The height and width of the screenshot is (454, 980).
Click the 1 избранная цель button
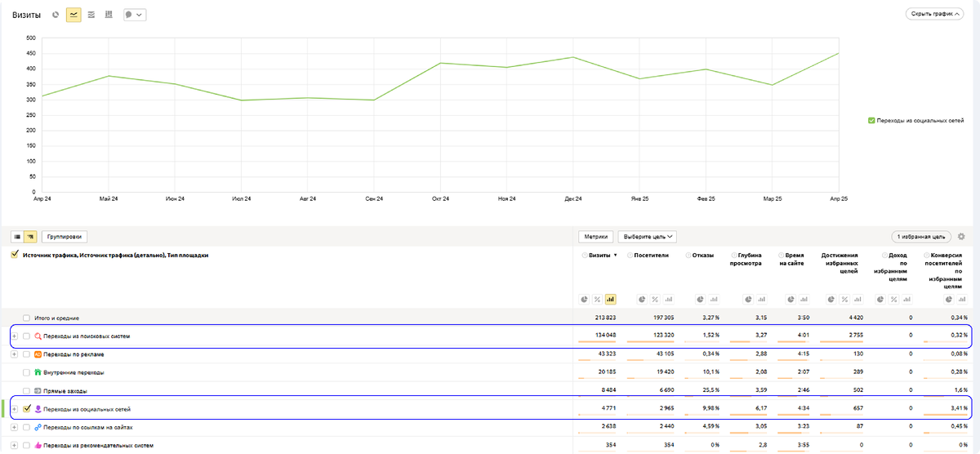(x=921, y=237)
